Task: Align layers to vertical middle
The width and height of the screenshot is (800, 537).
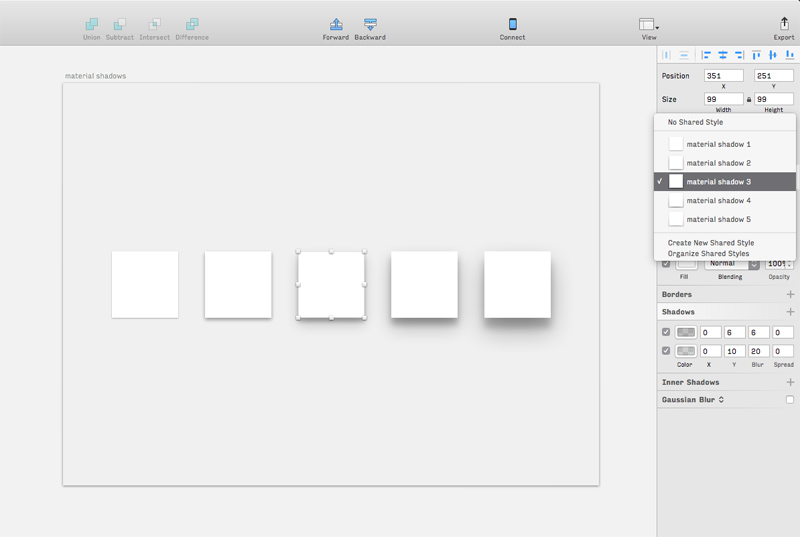Action: pyautogui.click(x=773, y=55)
